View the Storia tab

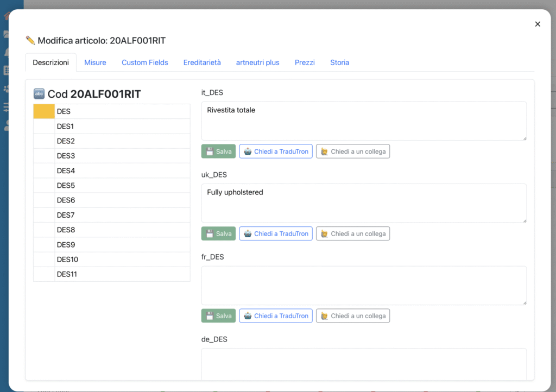[x=339, y=62]
